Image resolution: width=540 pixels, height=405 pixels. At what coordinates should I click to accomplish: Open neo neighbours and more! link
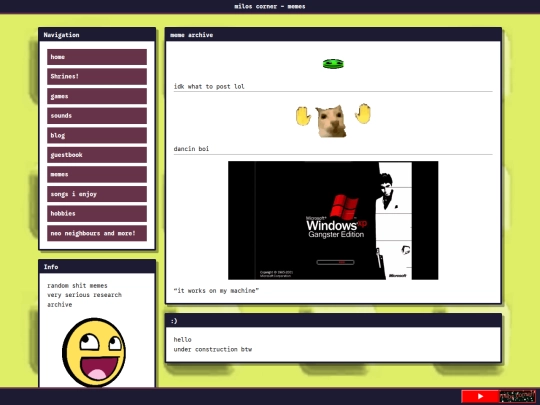(x=97, y=233)
